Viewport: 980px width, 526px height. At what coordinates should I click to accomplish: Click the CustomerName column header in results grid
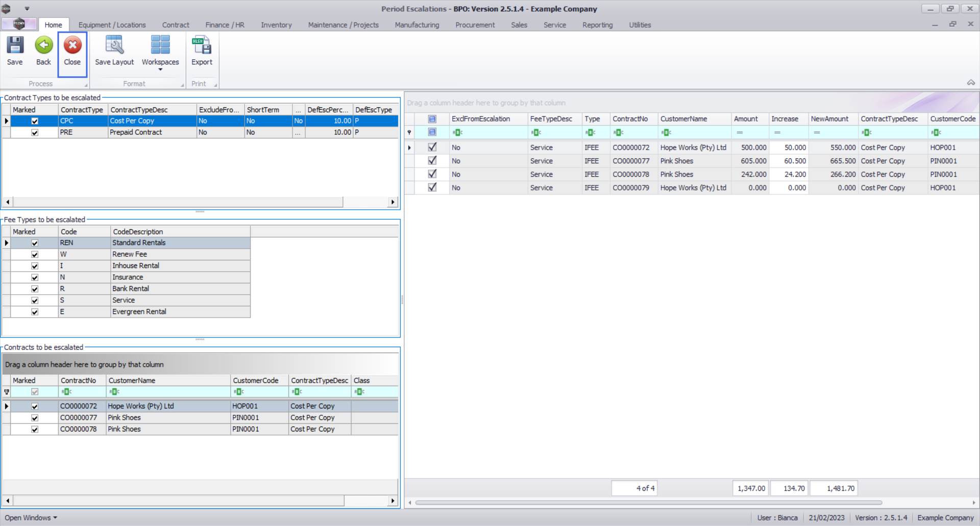pos(684,119)
